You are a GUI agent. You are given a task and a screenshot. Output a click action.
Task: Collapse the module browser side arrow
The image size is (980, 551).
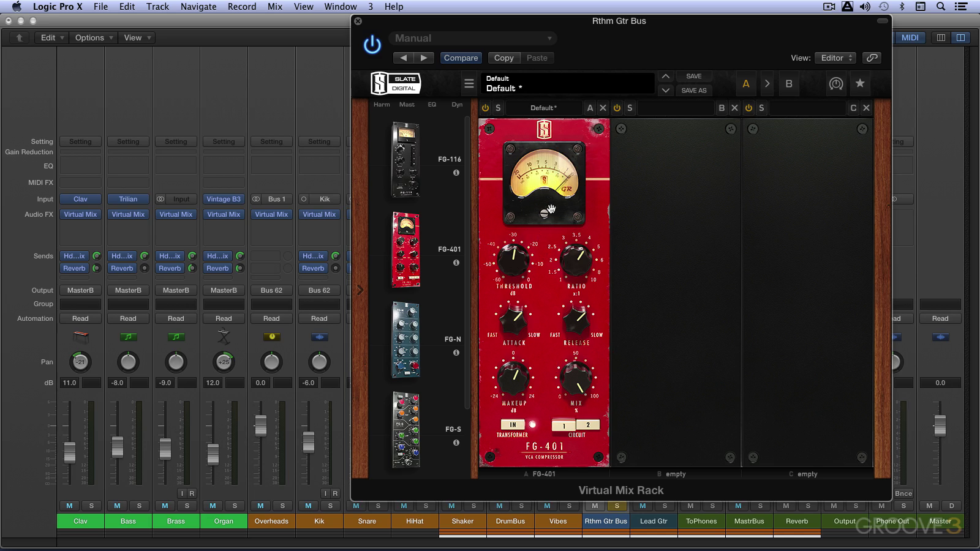360,290
